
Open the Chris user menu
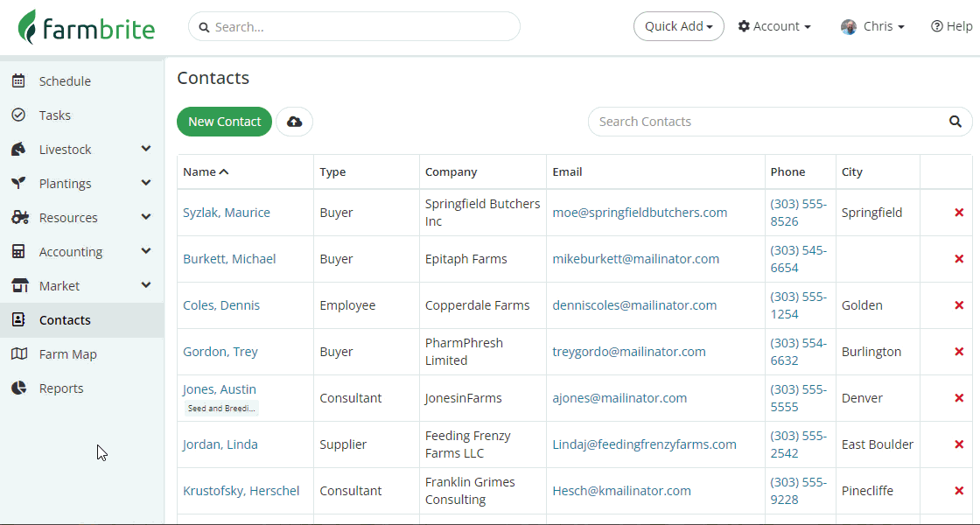(x=872, y=26)
